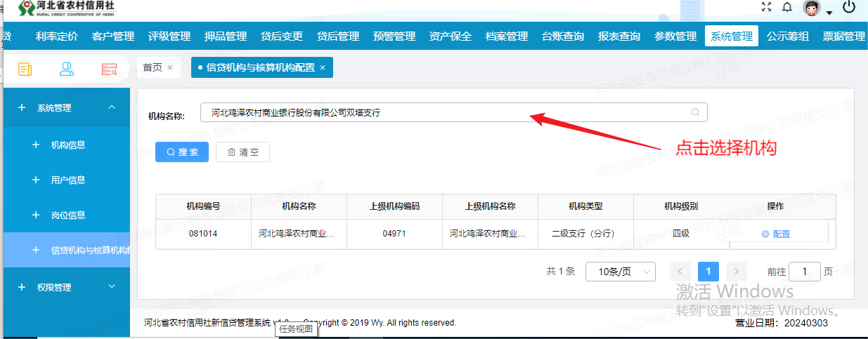Open the fullscreen toggle icon in header
Screen dimensions: 868x339
point(766,7)
